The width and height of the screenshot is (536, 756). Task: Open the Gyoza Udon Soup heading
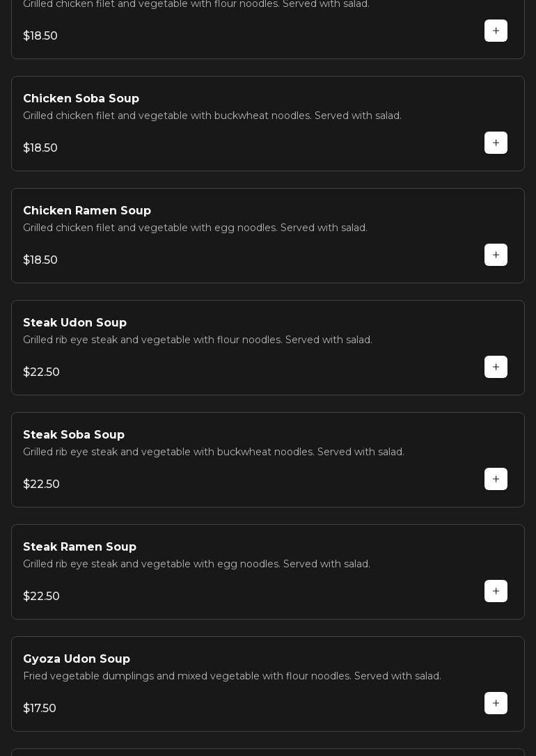click(77, 659)
